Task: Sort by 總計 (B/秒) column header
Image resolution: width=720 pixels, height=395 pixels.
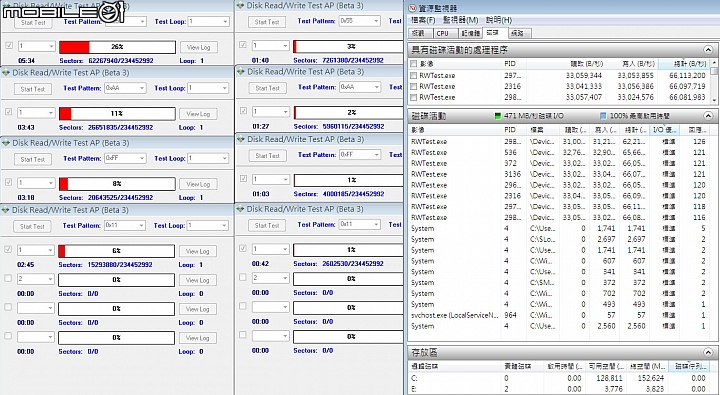Action: (x=684, y=64)
